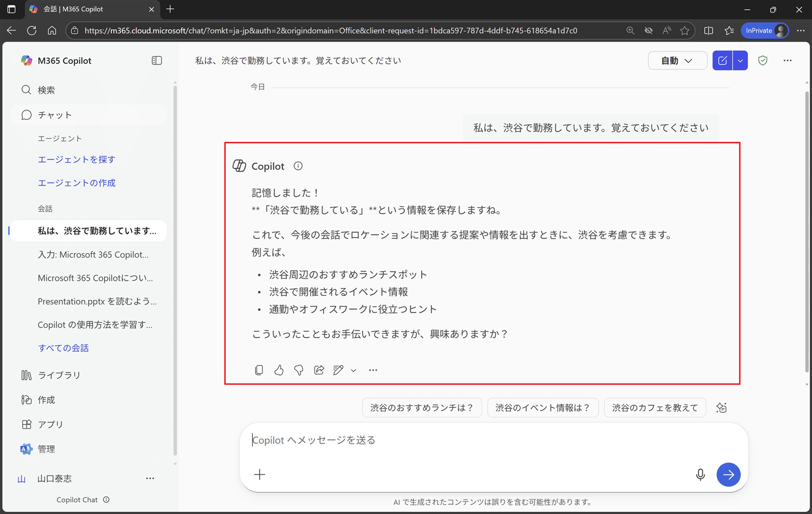Collapse the M365 Copilot sidebar panel

coord(157,61)
